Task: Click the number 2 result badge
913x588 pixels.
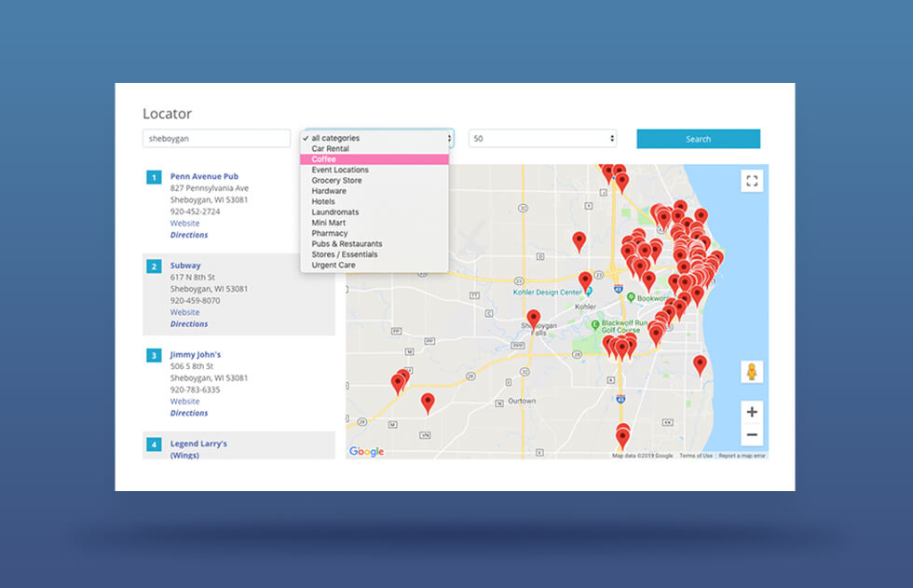Action: 154,267
